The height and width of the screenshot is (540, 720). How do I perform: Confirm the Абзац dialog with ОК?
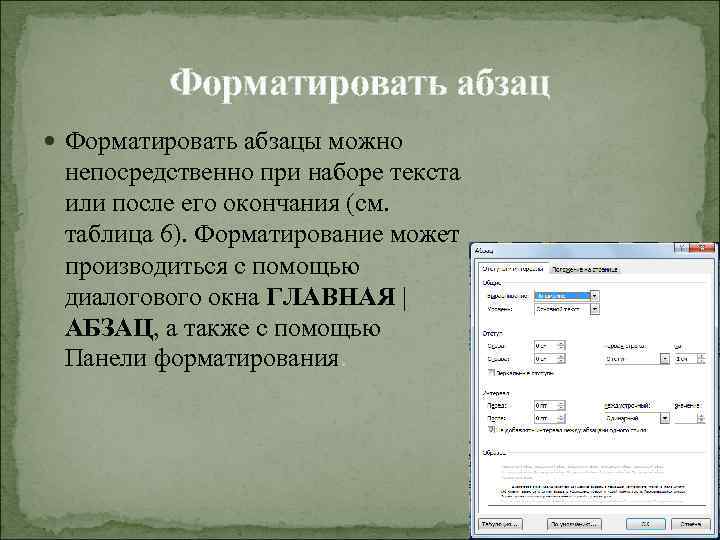click(646, 524)
